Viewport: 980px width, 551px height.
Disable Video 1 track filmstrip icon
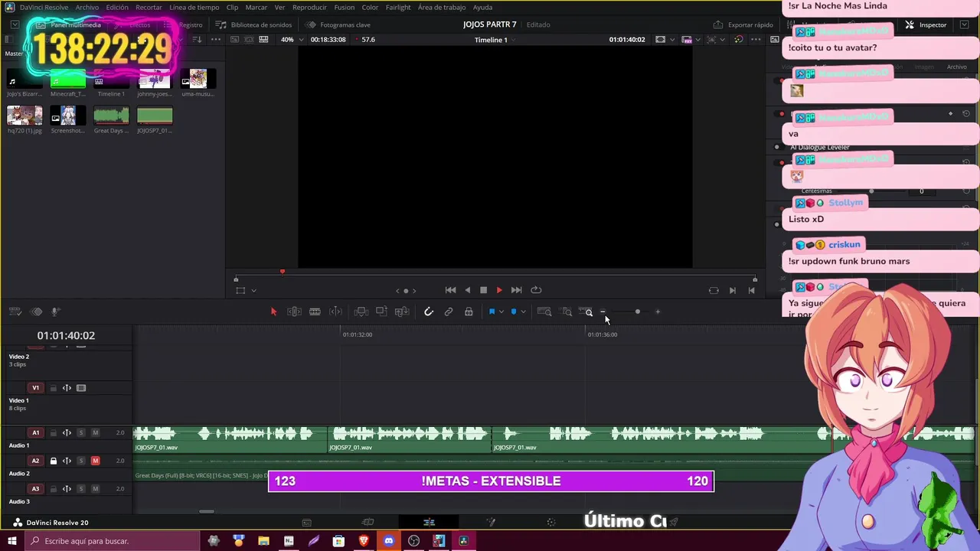[81, 388]
